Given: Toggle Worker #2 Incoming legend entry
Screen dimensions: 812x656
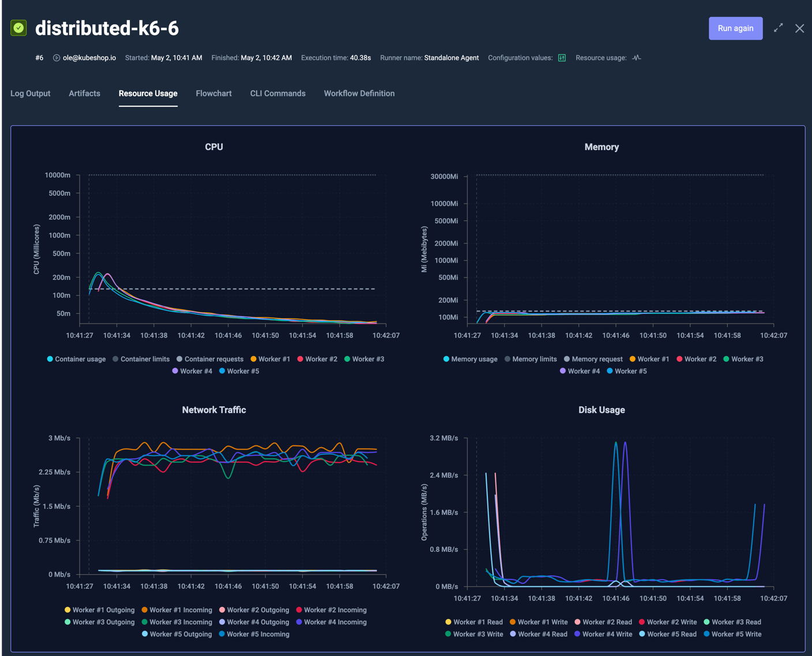Looking at the screenshot, I should 332,610.
